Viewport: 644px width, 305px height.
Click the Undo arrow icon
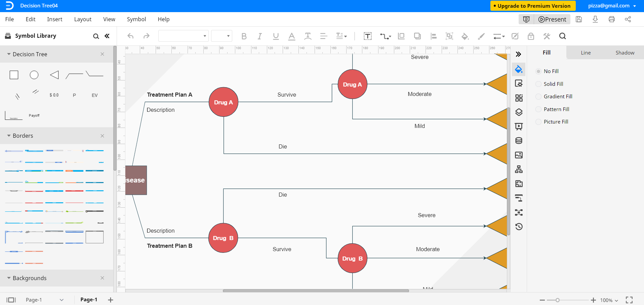tap(131, 36)
